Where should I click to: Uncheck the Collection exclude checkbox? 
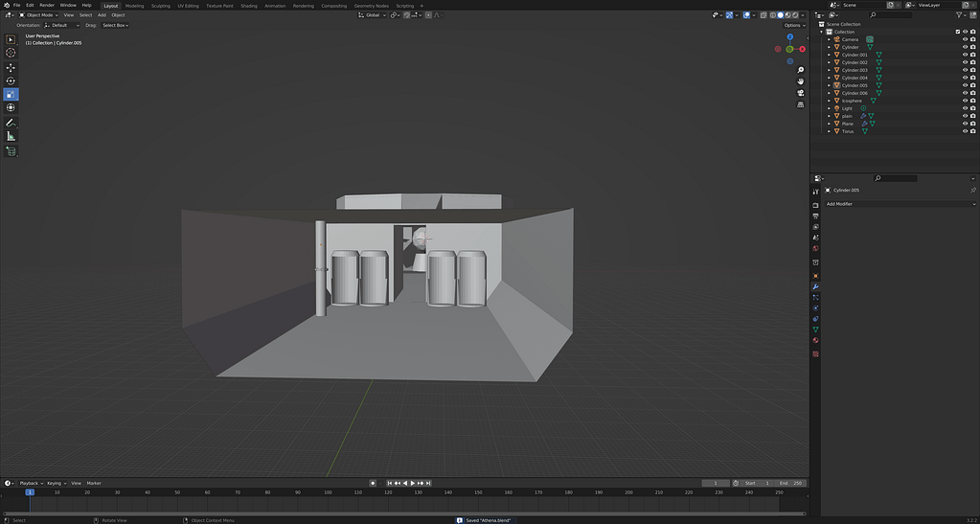point(957,32)
